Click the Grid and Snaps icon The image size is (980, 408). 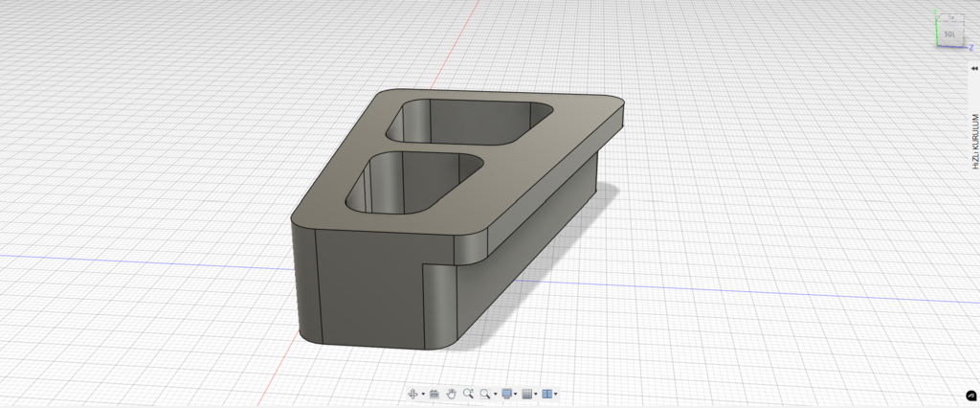527,394
